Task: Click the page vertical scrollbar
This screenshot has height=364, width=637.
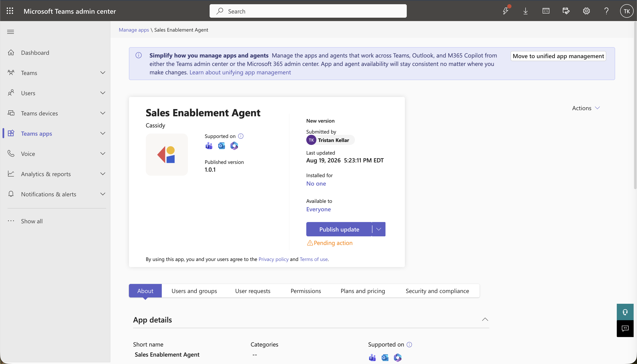Action: (x=635, y=105)
